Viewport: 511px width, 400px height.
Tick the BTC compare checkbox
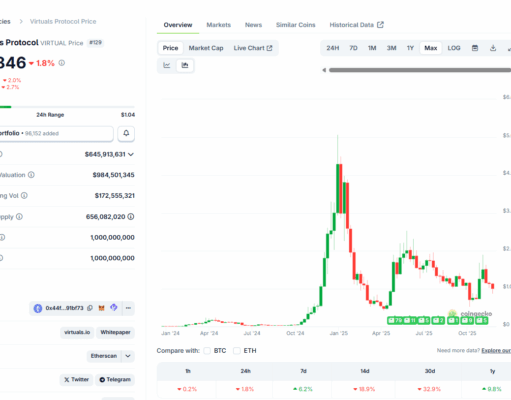coord(207,351)
